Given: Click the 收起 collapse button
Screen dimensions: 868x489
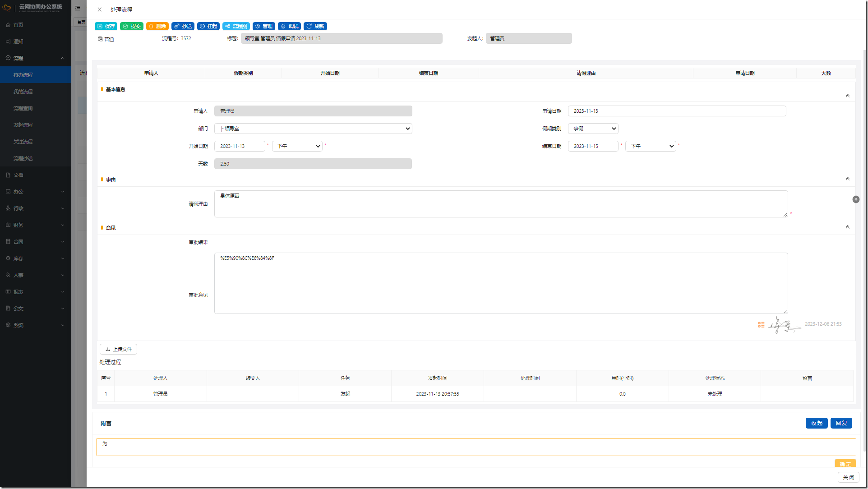Looking at the screenshot, I should pos(817,423).
